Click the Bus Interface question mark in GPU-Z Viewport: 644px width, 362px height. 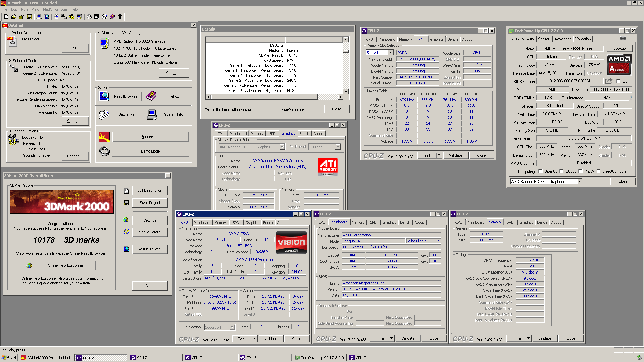click(x=631, y=98)
